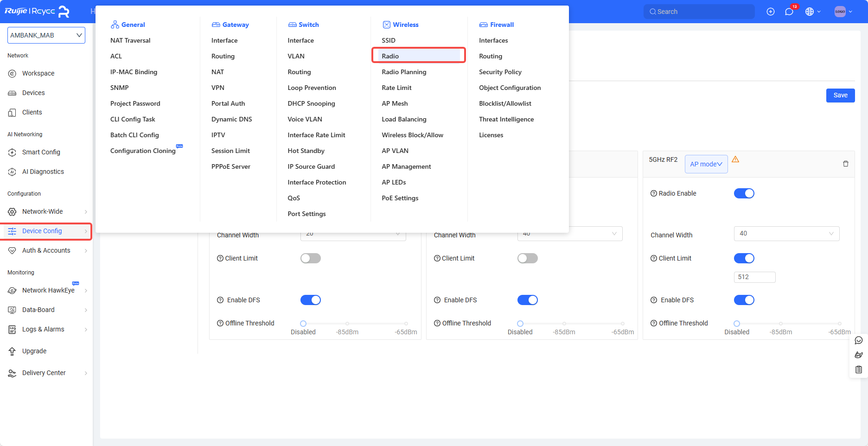868x446 pixels.
Task: Toggle Client Limit in the first radio panel
Action: 311,258
